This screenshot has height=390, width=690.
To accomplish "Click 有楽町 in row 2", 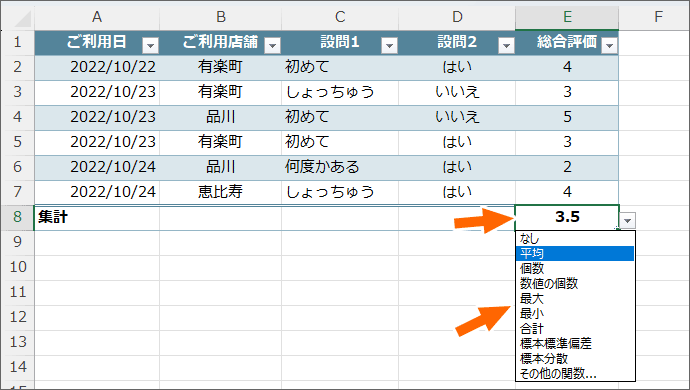I will click(220, 67).
